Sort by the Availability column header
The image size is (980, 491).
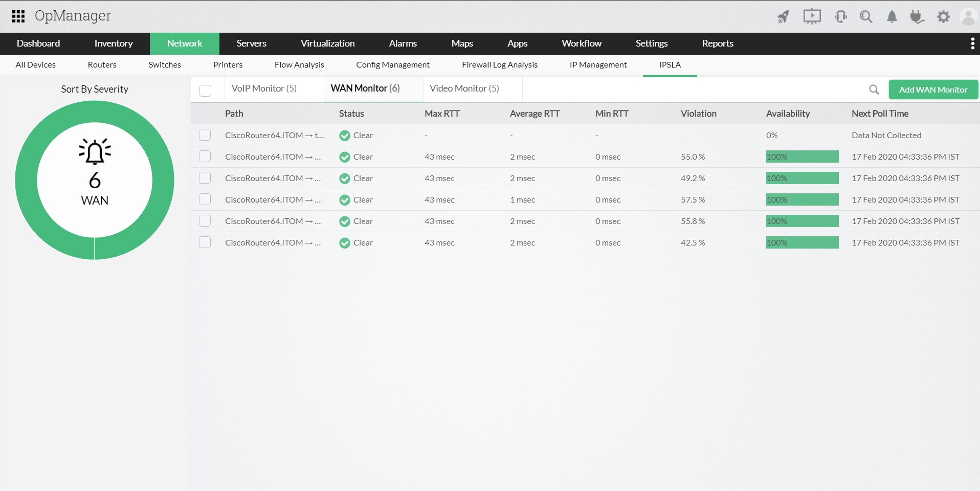(x=788, y=114)
